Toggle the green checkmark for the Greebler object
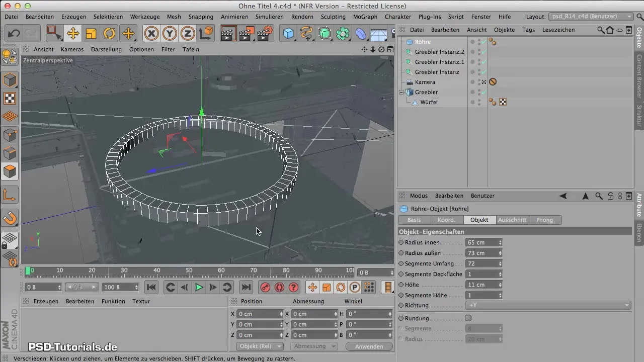Viewport: 644px width, 362px height. click(484, 92)
